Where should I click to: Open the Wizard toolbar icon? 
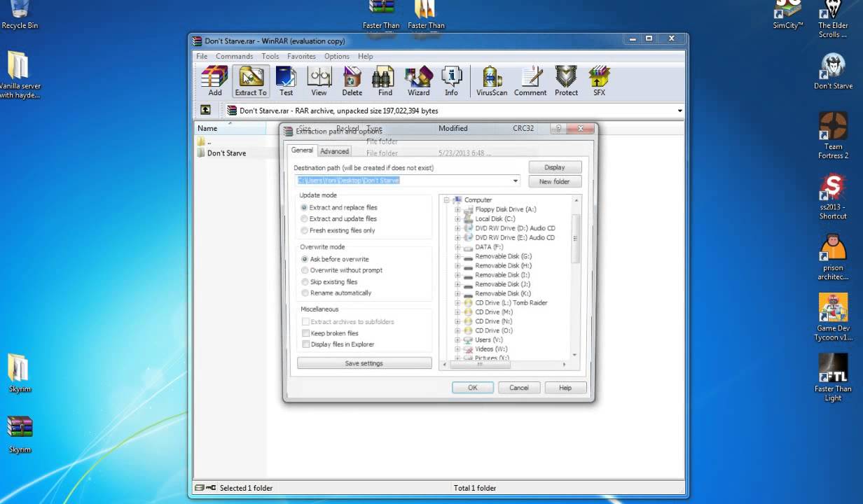418,81
